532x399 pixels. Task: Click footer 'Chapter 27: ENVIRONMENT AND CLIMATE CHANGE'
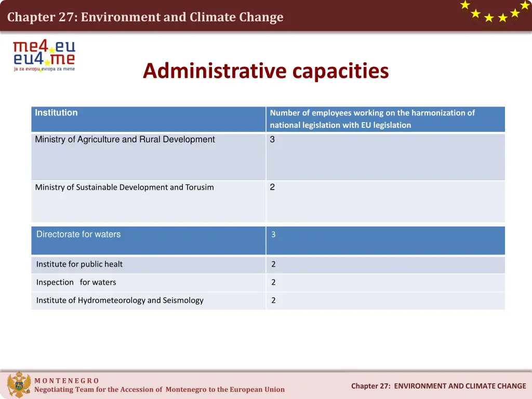(438, 386)
